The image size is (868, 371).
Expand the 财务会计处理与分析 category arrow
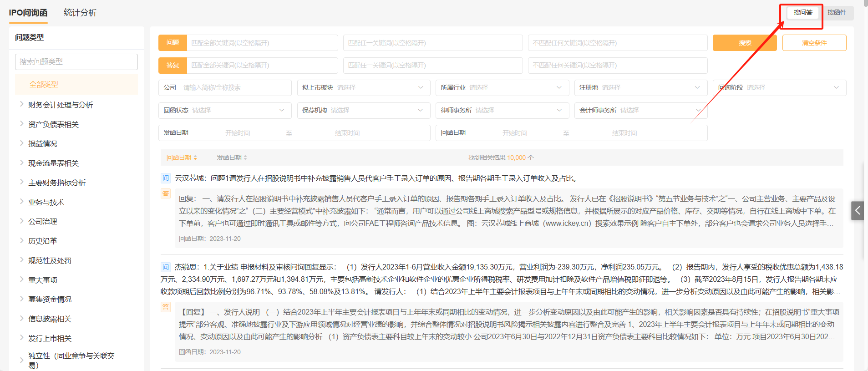(21, 104)
